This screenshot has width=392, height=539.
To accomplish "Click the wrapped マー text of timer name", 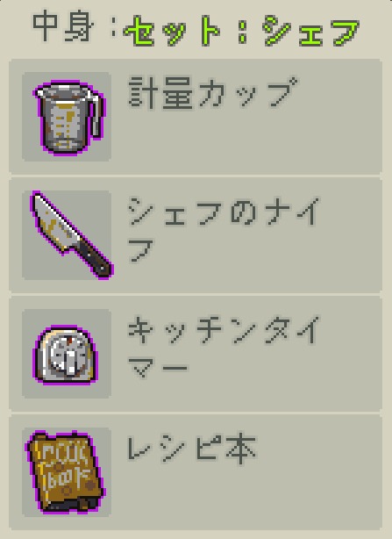I will [158, 367].
